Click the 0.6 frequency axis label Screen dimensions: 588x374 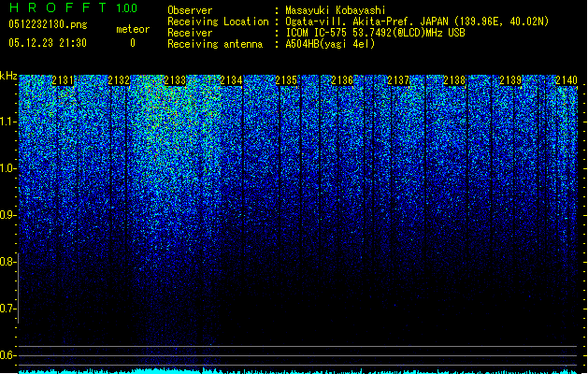point(7,355)
